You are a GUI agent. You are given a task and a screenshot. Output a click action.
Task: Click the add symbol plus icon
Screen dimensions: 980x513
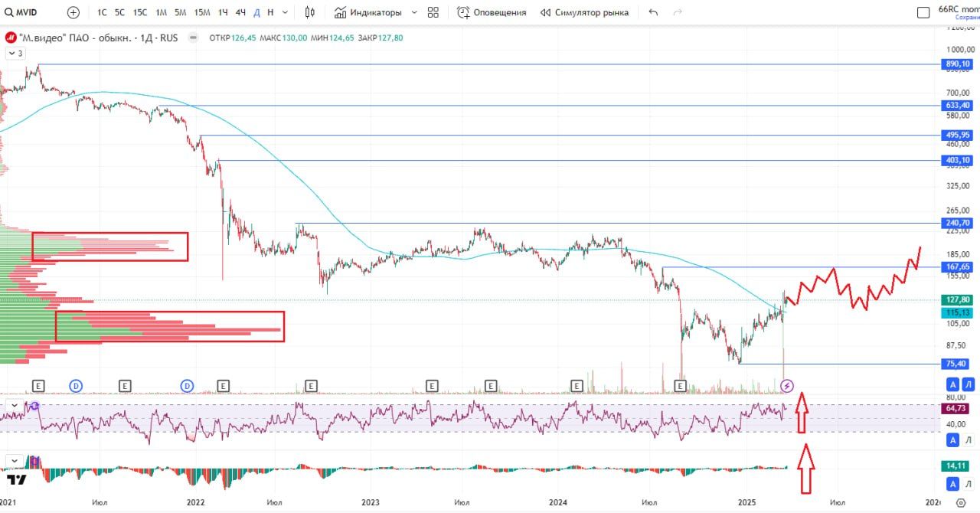73,12
